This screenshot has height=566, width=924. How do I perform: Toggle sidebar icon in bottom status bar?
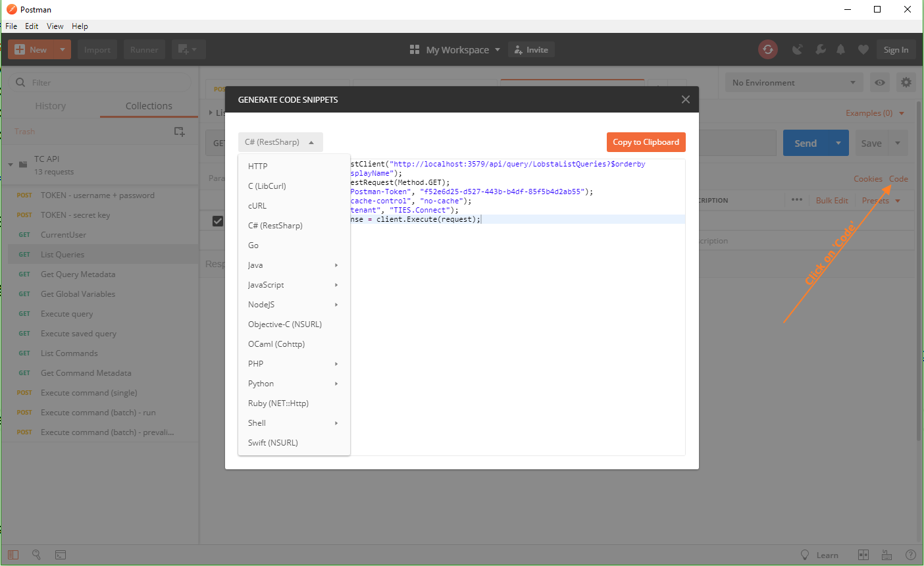pos(13,555)
